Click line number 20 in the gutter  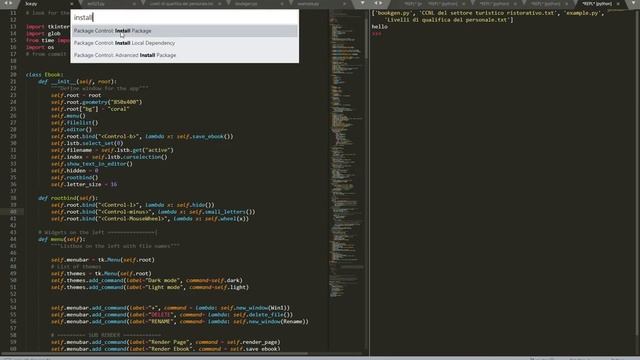[x=13, y=75]
